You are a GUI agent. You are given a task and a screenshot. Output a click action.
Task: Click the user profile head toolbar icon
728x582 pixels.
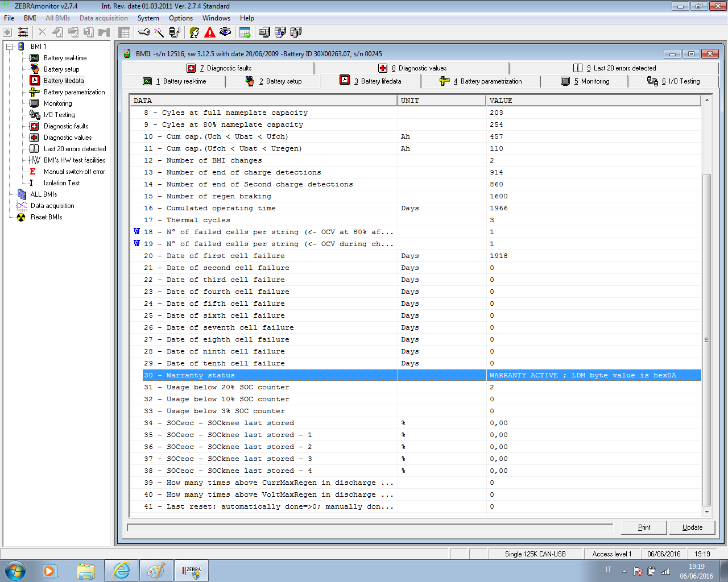pyautogui.click(x=195, y=32)
